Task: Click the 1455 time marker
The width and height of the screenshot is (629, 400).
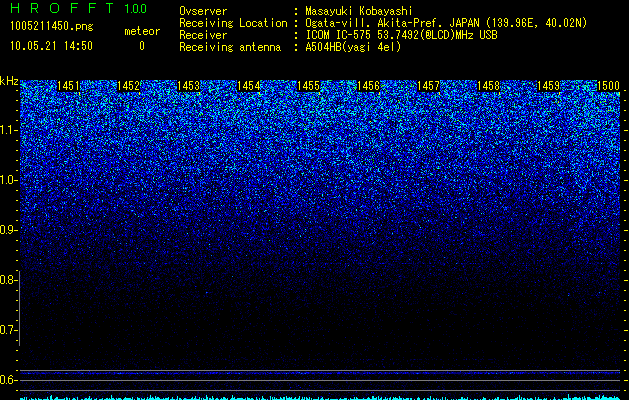Action: 308,86
